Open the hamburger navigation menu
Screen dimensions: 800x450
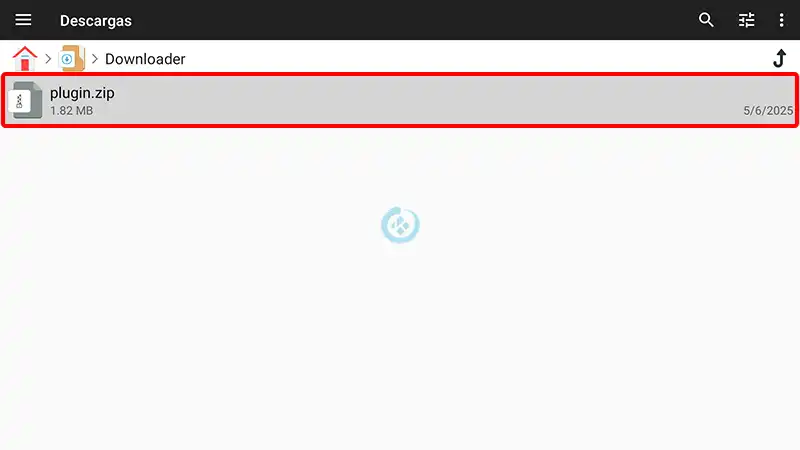pyautogui.click(x=23, y=20)
